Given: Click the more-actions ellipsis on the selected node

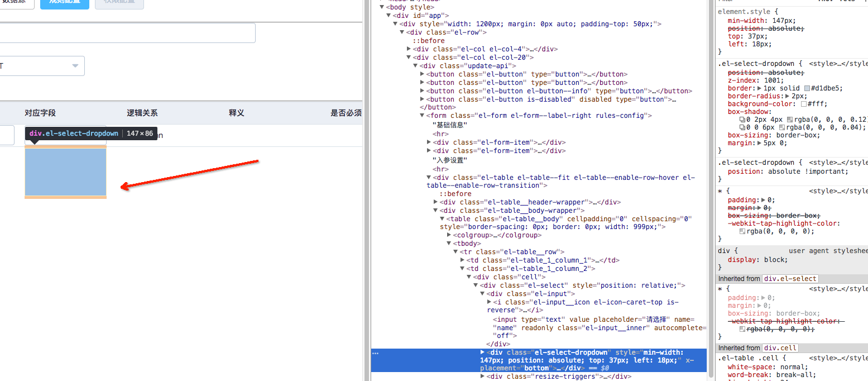Looking at the screenshot, I should (x=376, y=353).
